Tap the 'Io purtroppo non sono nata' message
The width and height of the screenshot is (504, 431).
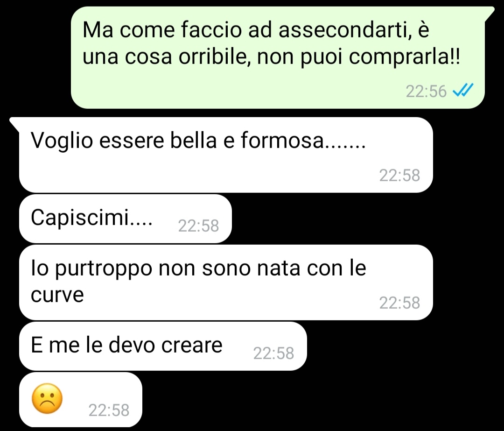point(226,283)
